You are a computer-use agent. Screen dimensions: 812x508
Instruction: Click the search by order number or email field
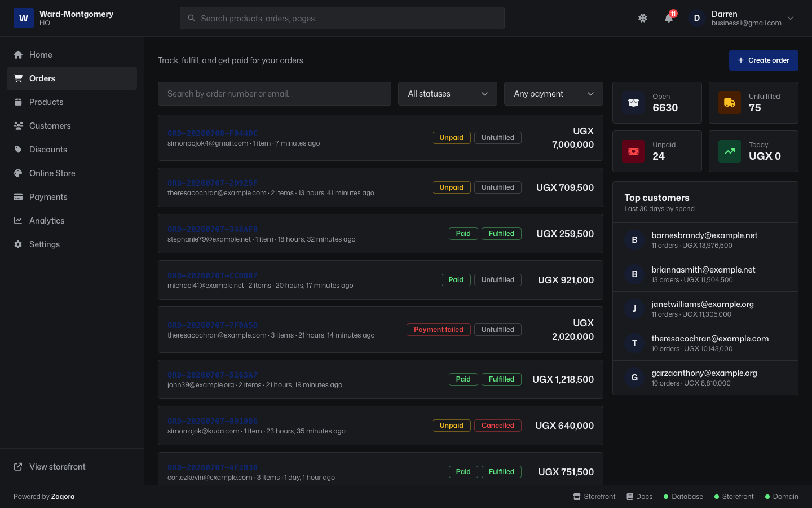(x=275, y=94)
